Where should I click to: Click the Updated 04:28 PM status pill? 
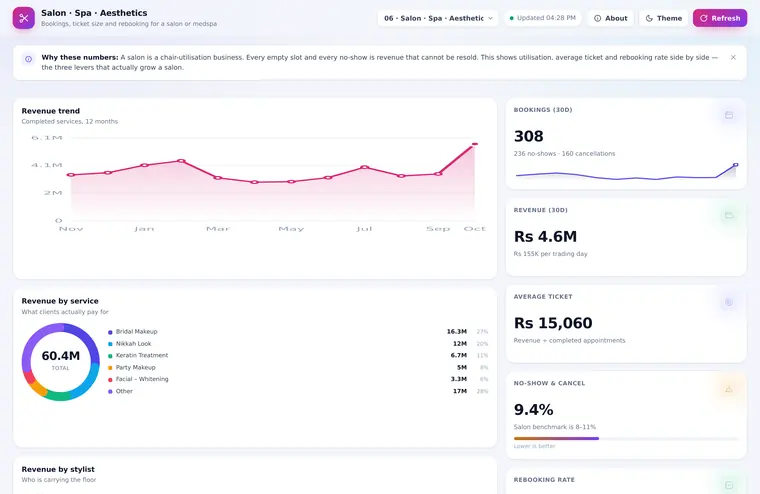pyautogui.click(x=542, y=18)
